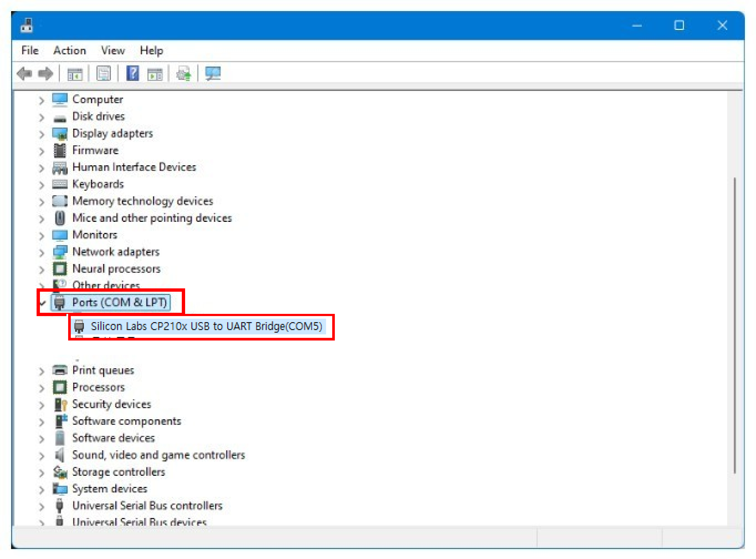Open the Action menu

[70, 50]
